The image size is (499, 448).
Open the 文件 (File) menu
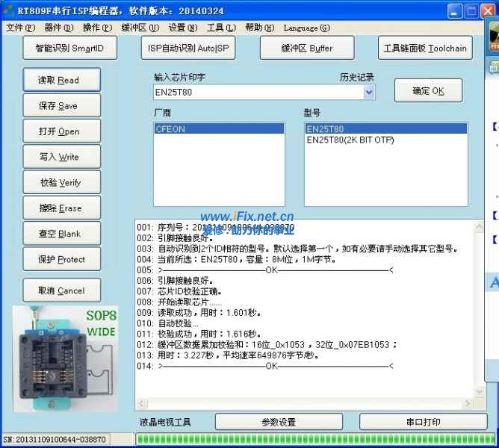coord(20,28)
